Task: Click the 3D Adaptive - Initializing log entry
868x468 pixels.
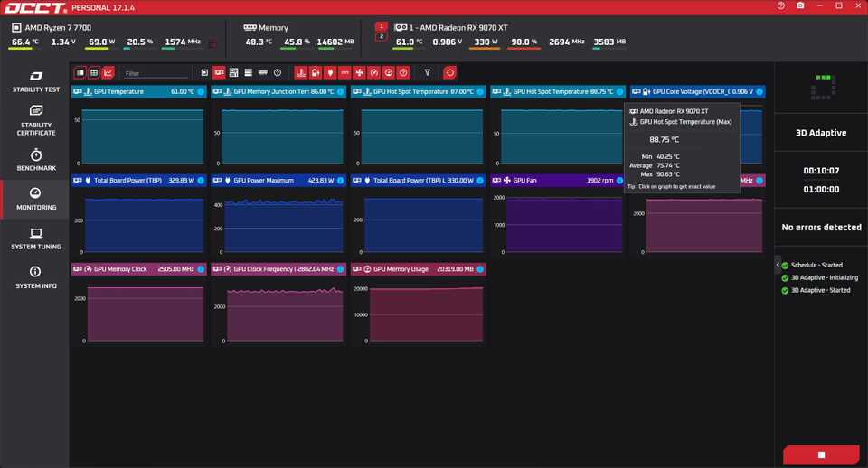Action: [825, 277]
